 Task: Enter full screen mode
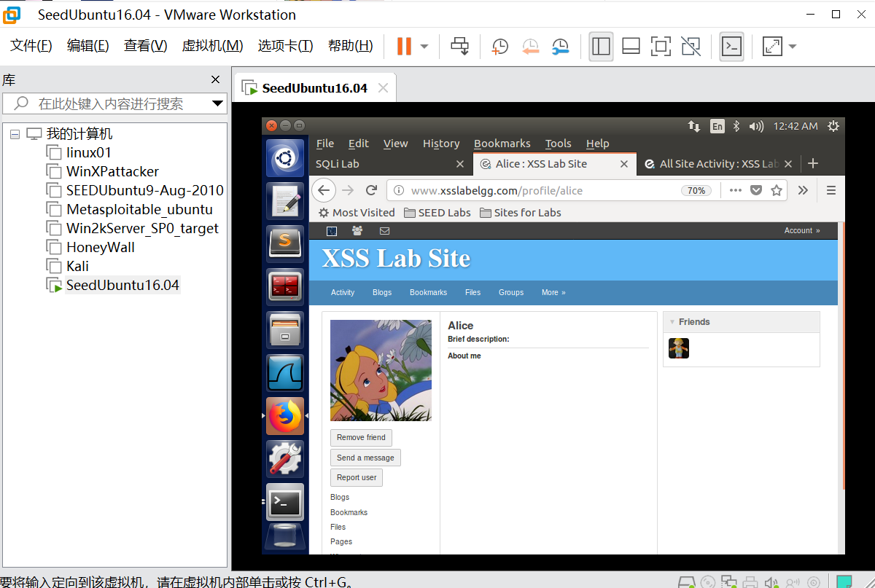pyautogui.click(x=661, y=46)
